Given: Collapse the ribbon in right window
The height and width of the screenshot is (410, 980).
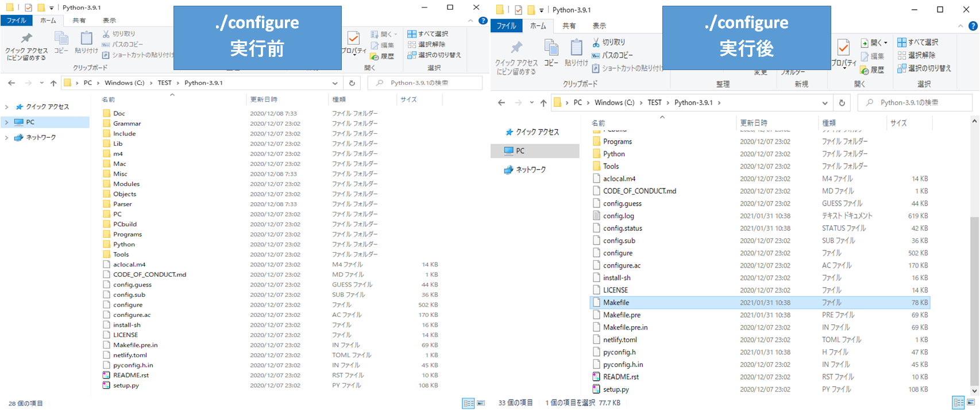Looking at the screenshot, I should coord(960,26).
